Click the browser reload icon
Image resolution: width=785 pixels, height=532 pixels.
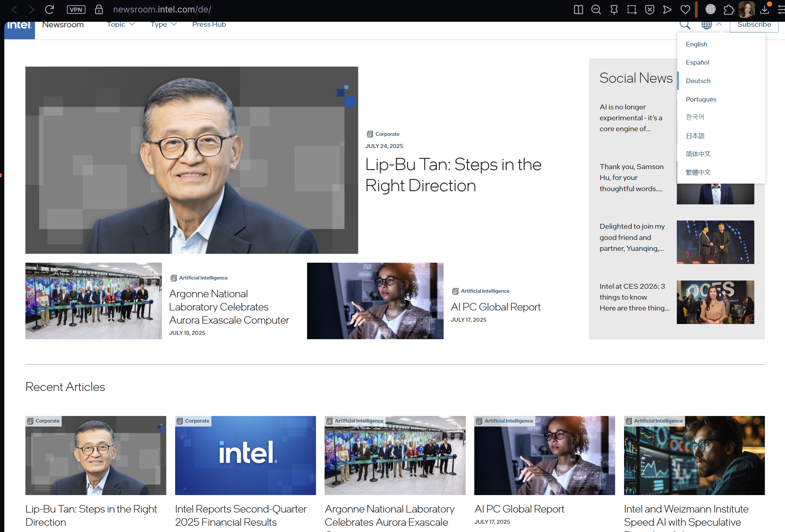coord(49,10)
